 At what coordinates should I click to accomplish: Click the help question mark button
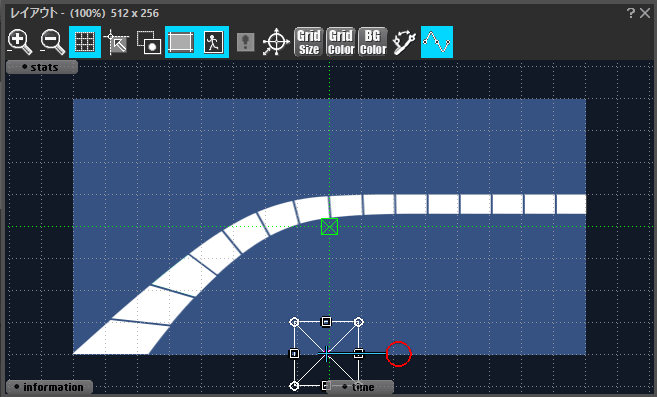[x=631, y=13]
